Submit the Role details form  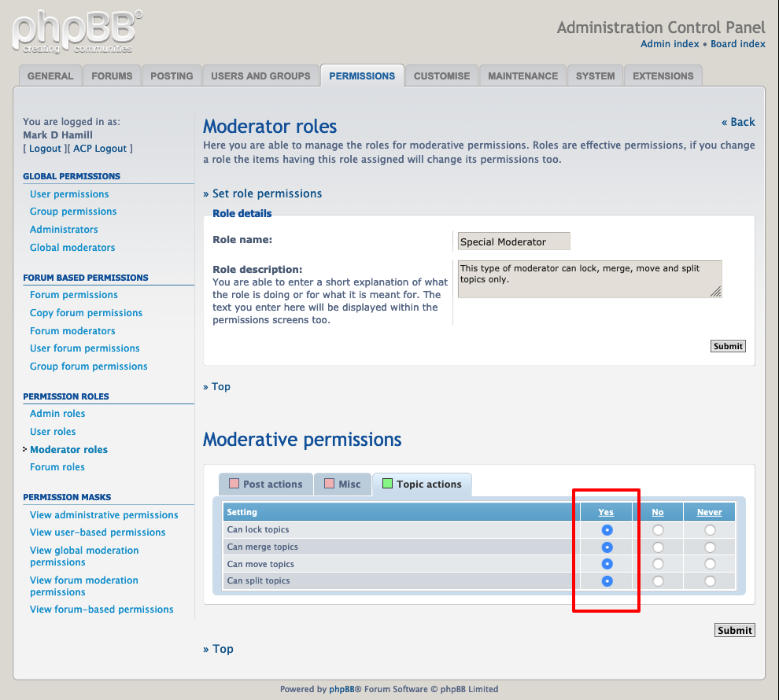728,346
